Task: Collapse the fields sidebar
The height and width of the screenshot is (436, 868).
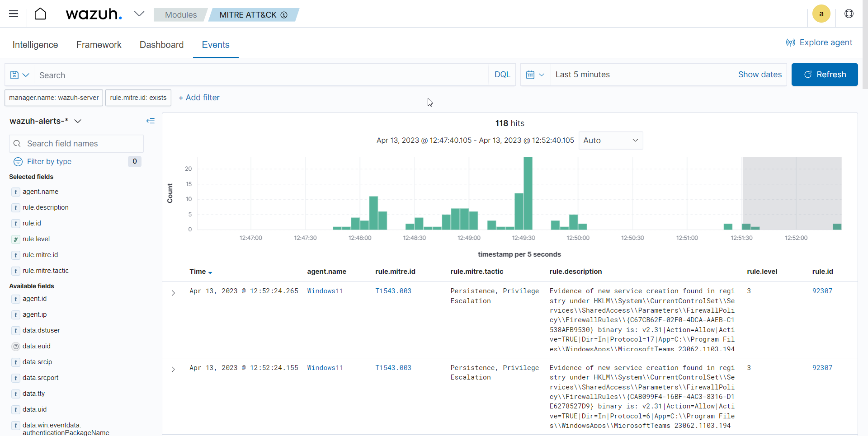Action: (151, 121)
